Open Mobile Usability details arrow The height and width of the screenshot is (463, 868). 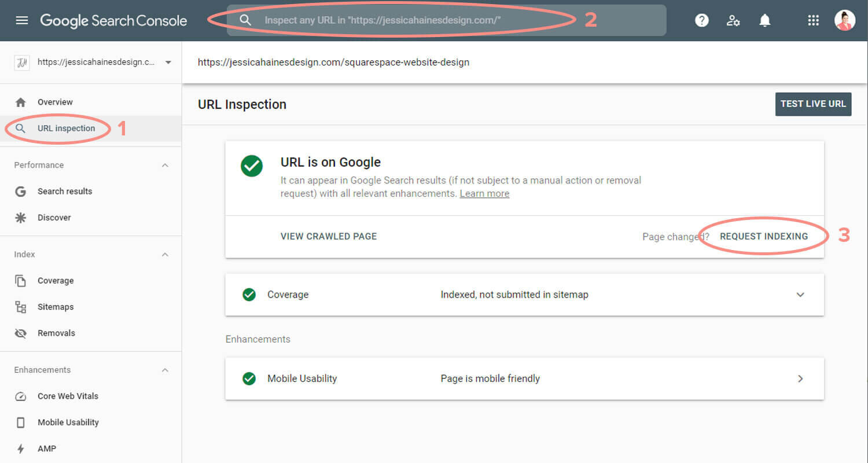[x=801, y=379]
